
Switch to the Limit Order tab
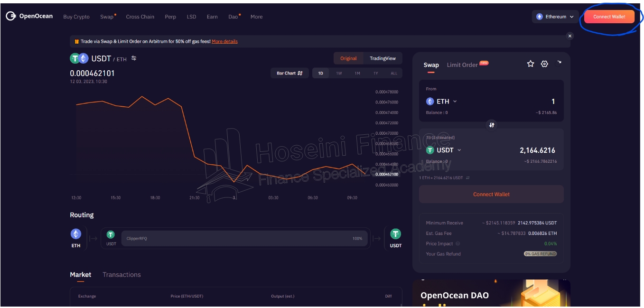pos(462,65)
